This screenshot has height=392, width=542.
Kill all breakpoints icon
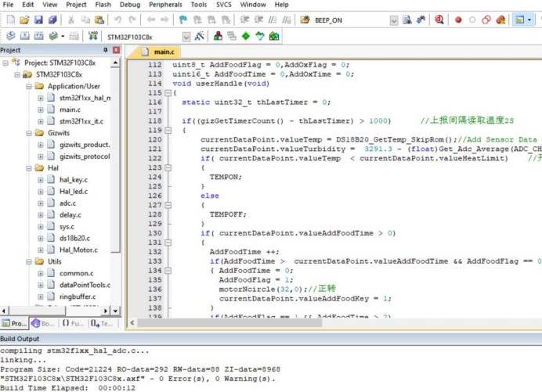[500, 20]
